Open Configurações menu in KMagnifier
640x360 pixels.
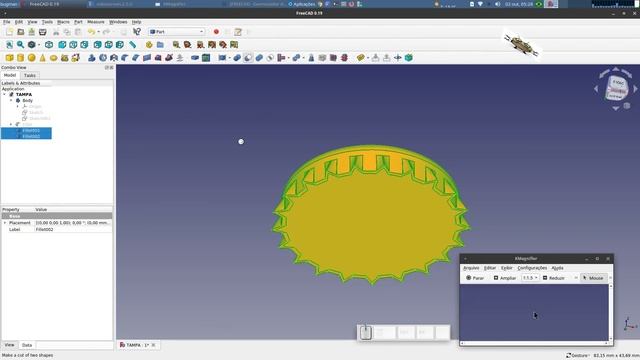tap(532, 268)
